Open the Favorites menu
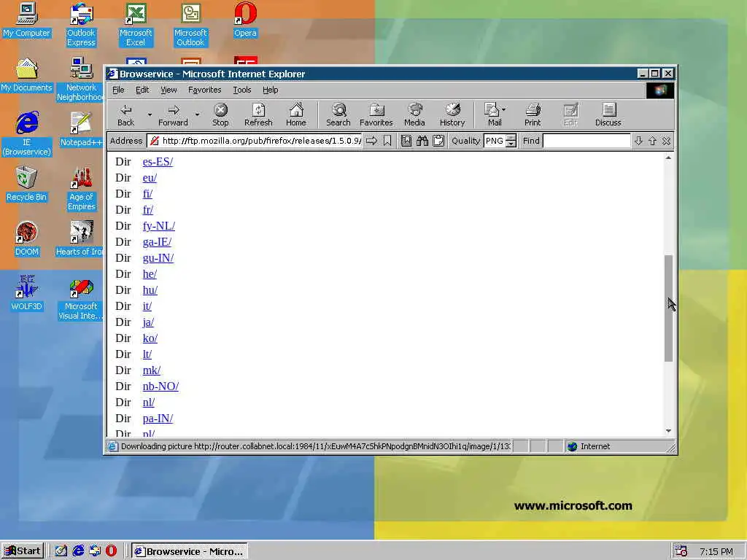Screen dimensions: 747x560 (x=205, y=90)
